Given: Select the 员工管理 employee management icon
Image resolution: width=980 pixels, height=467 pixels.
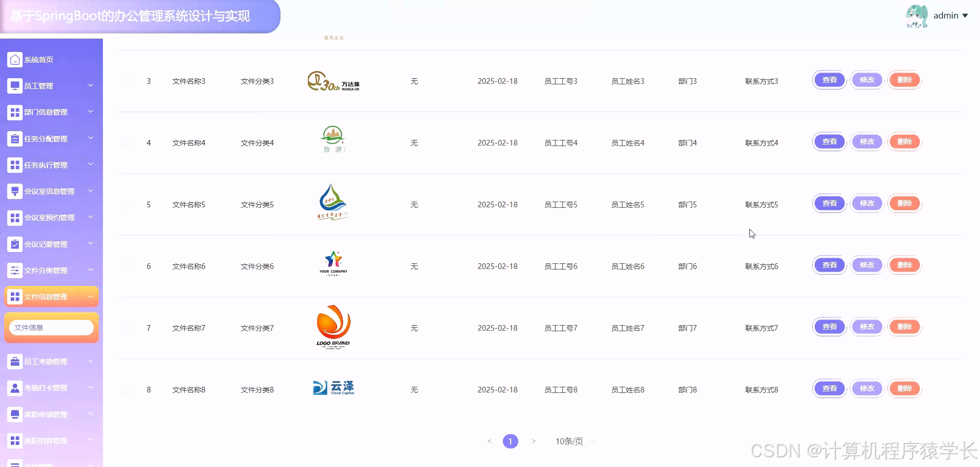Looking at the screenshot, I should 14,85.
